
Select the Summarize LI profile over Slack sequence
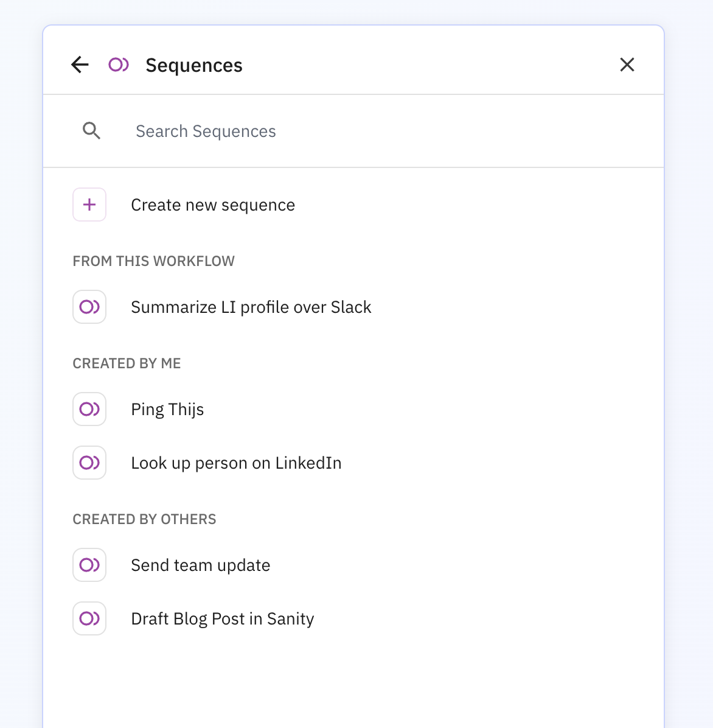[x=251, y=307]
